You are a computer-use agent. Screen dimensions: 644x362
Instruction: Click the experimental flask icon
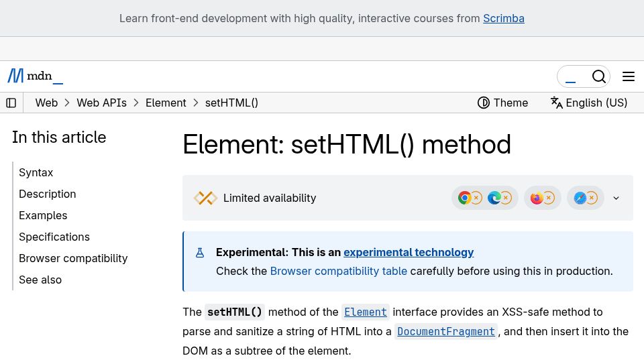pos(200,253)
